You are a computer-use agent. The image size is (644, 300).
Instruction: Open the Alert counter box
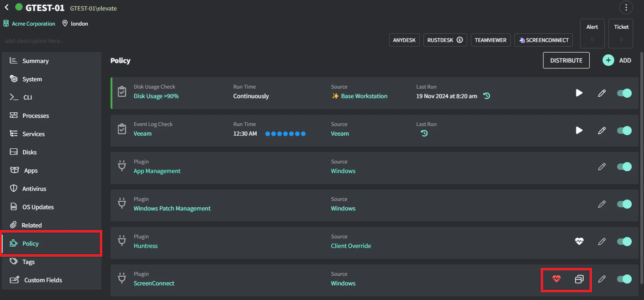click(x=592, y=33)
